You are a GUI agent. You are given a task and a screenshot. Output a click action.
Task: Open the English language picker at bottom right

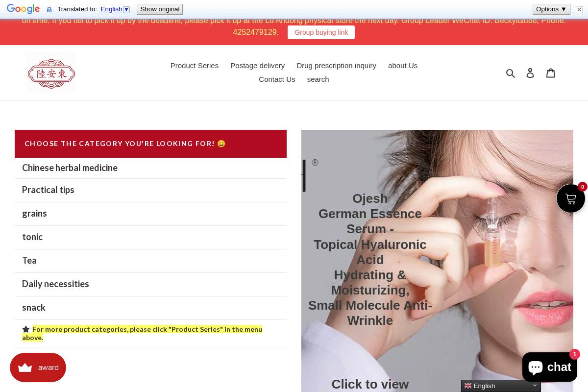501,386
